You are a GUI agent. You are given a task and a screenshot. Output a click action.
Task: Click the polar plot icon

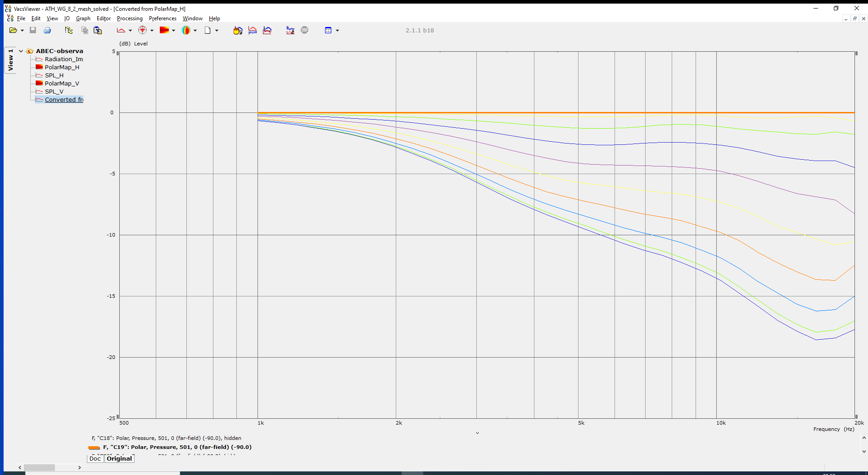click(142, 30)
